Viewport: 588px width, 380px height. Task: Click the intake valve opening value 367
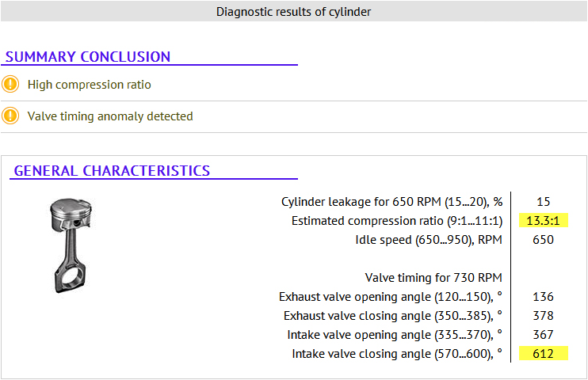544,334
